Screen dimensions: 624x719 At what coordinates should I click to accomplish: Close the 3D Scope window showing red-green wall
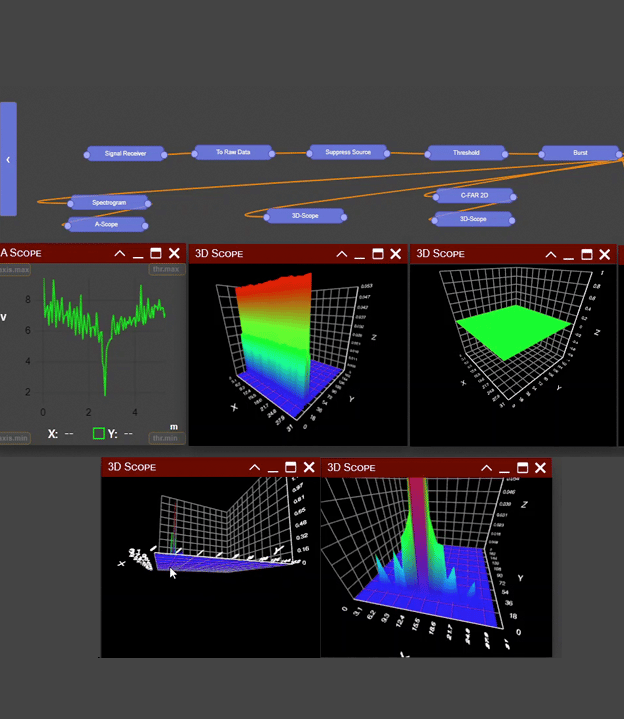(396, 254)
